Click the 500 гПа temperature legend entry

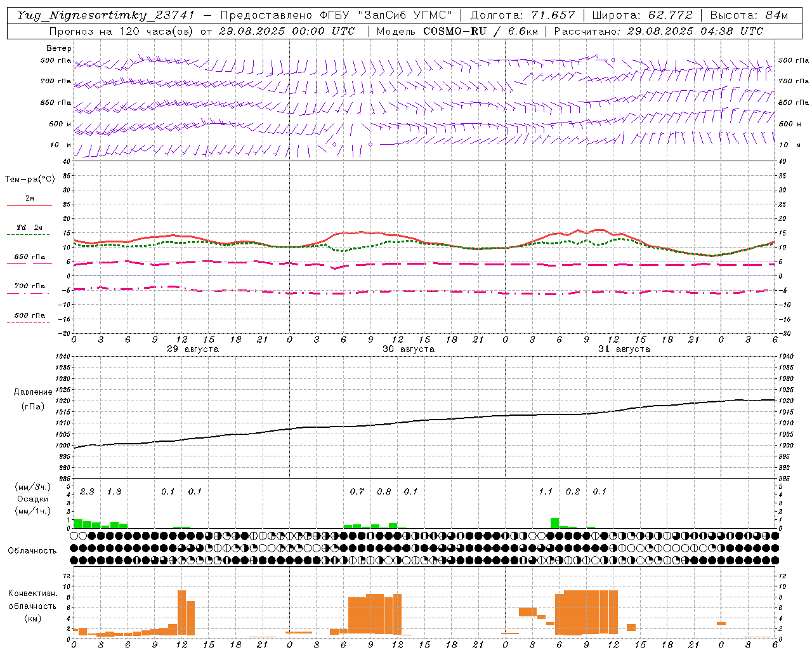point(30,315)
